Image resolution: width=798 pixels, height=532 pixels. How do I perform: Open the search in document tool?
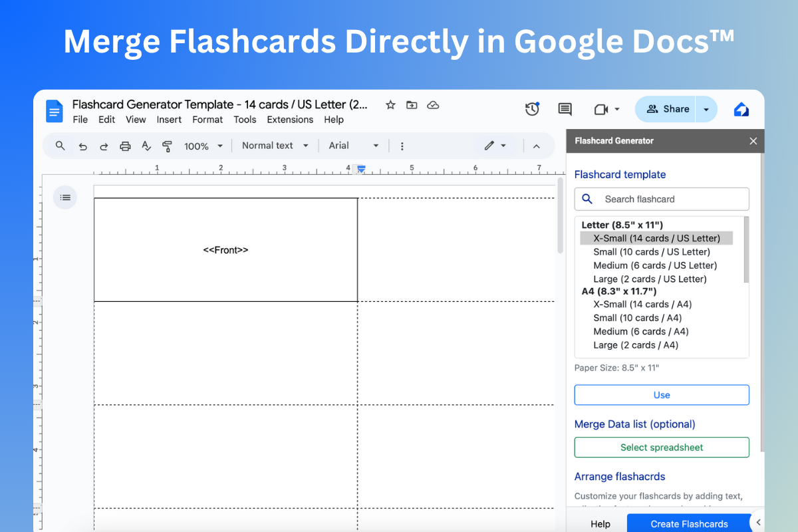click(x=60, y=146)
